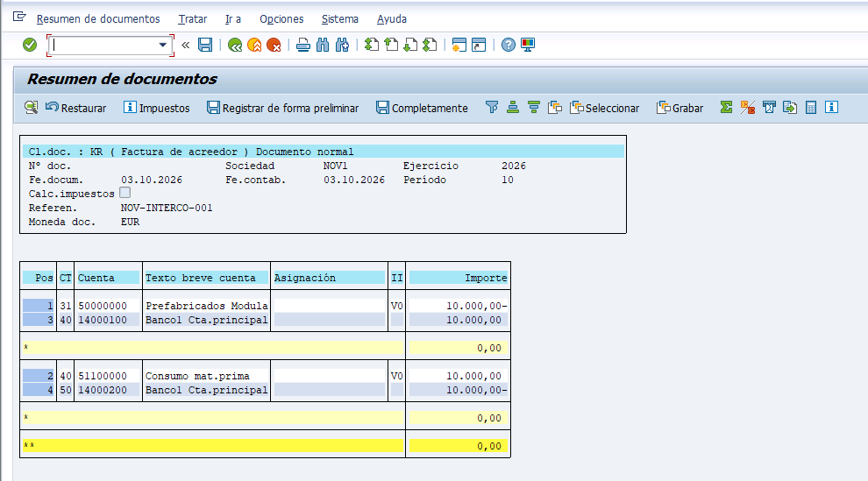Screen dimensions: 868x481
Task: Open the Tratar menu
Action: (x=193, y=18)
